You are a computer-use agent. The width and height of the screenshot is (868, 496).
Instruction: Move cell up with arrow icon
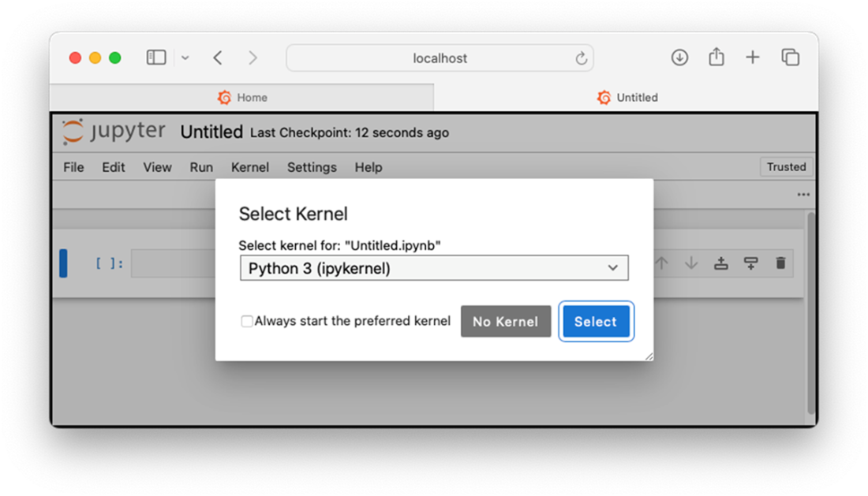[x=662, y=263]
